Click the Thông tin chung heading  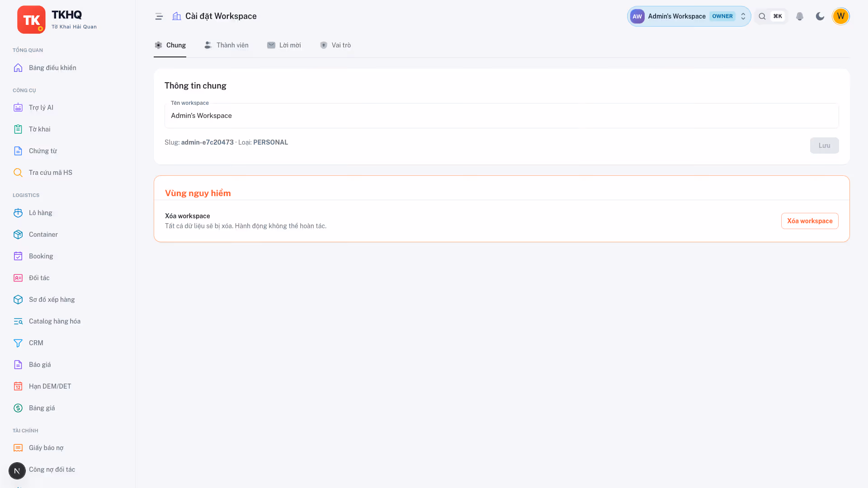pos(195,86)
